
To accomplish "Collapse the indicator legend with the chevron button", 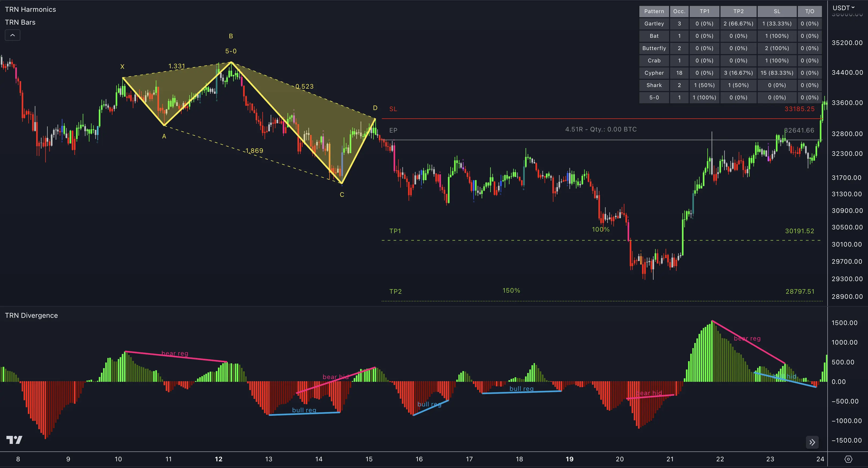I will (13, 35).
